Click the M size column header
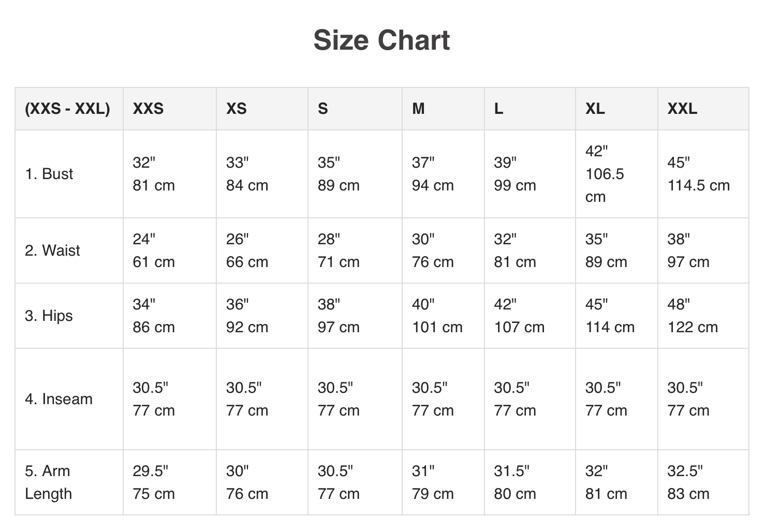 click(x=418, y=109)
